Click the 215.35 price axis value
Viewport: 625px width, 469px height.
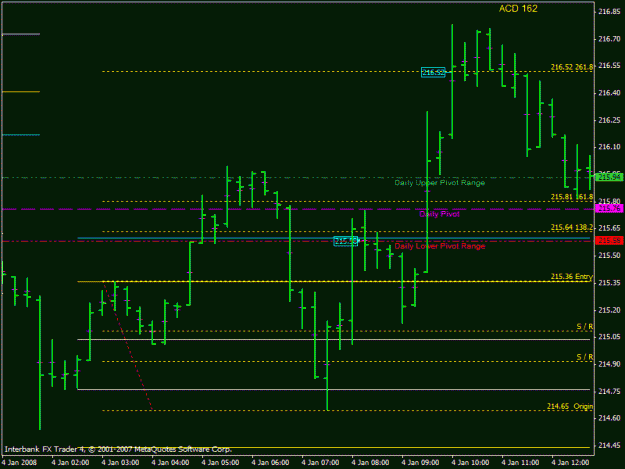pyautogui.click(x=609, y=283)
